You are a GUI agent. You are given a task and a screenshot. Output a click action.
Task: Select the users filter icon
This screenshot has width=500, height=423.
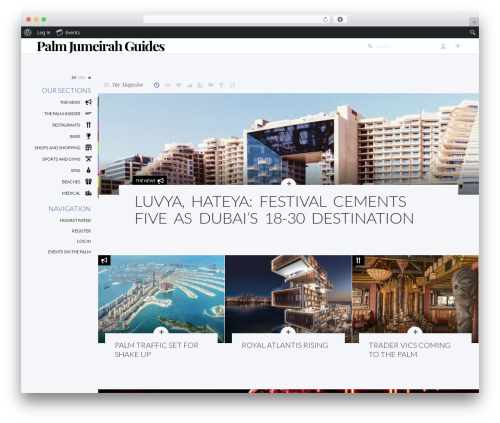[200, 85]
